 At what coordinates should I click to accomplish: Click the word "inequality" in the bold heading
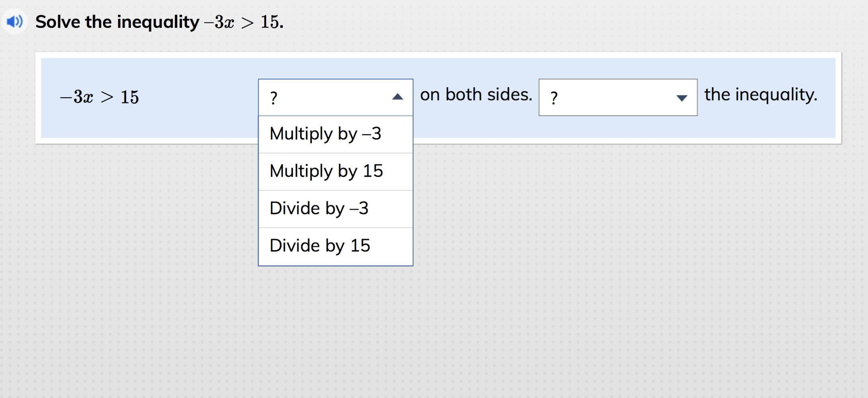click(x=158, y=22)
